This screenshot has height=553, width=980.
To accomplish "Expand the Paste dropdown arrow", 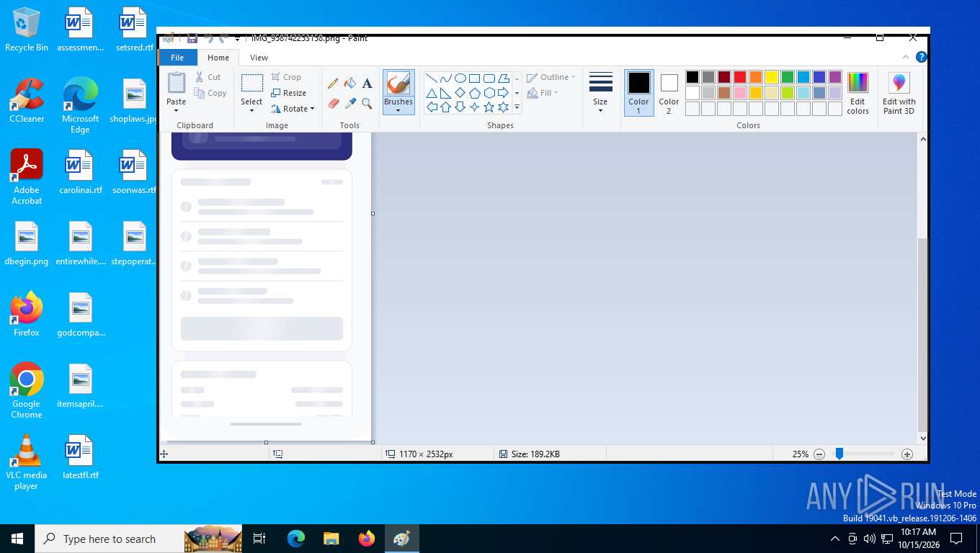I will click(177, 111).
